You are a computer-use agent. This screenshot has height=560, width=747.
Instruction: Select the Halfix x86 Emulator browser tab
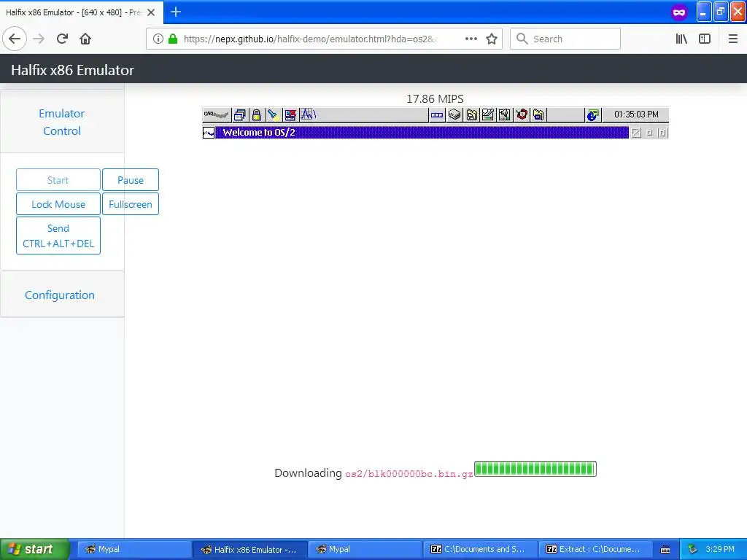click(74, 12)
